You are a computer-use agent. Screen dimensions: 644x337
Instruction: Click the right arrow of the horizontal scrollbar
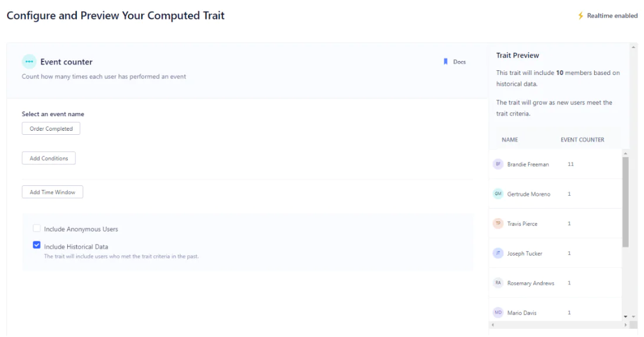[625, 325]
